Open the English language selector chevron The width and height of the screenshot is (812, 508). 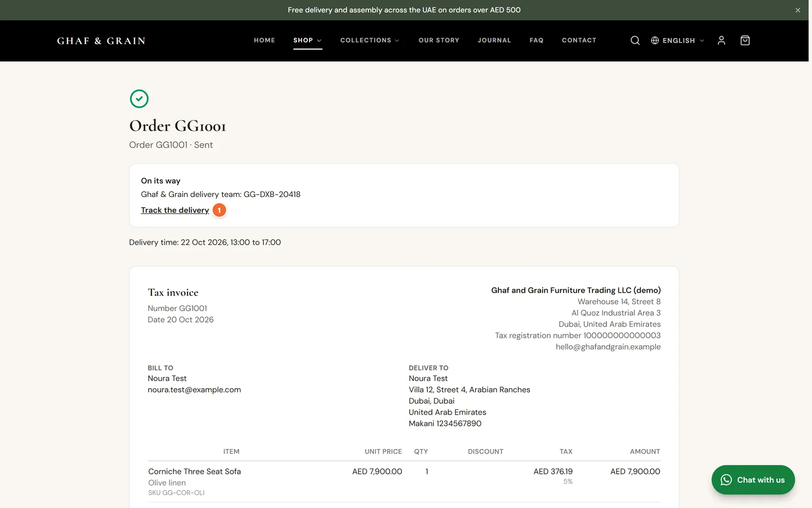click(x=702, y=41)
